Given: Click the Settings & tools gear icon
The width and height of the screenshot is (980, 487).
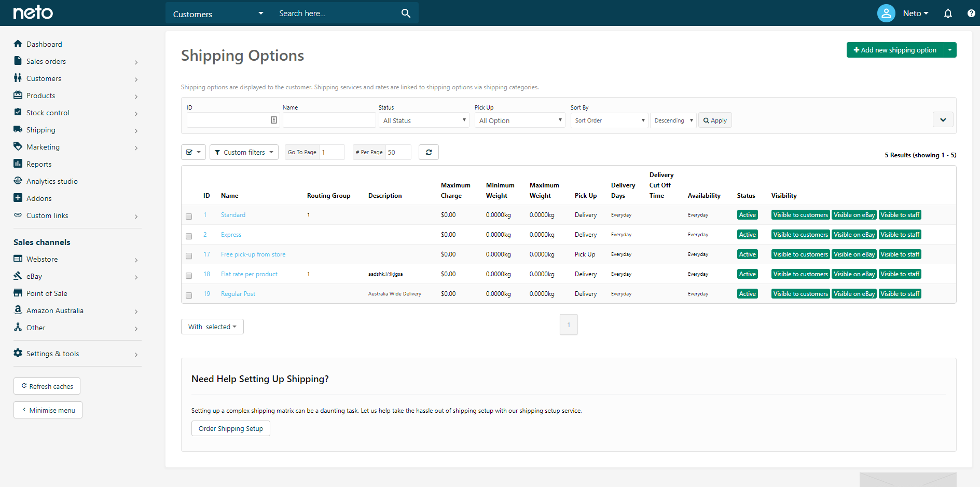Looking at the screenshot, I should point(18,353).
